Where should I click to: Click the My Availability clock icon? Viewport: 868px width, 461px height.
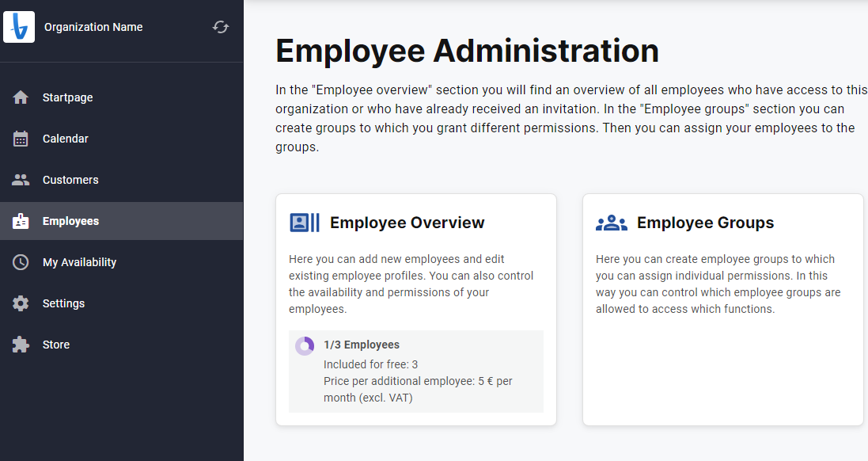21,262
